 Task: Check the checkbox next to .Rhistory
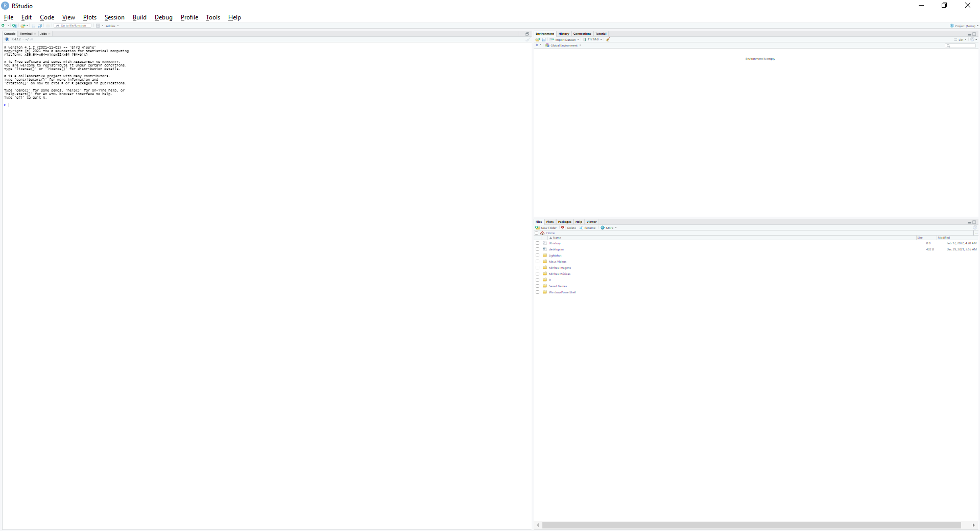point(538,243)
